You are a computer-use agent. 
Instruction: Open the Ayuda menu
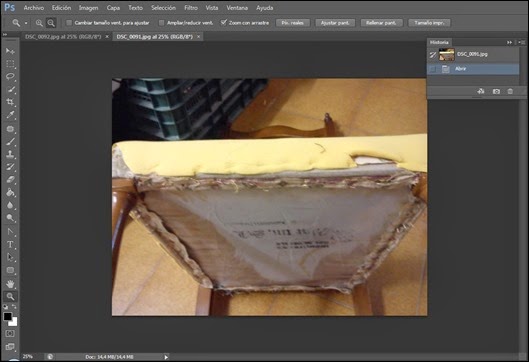pyautogui.click(x=264, y=8)
